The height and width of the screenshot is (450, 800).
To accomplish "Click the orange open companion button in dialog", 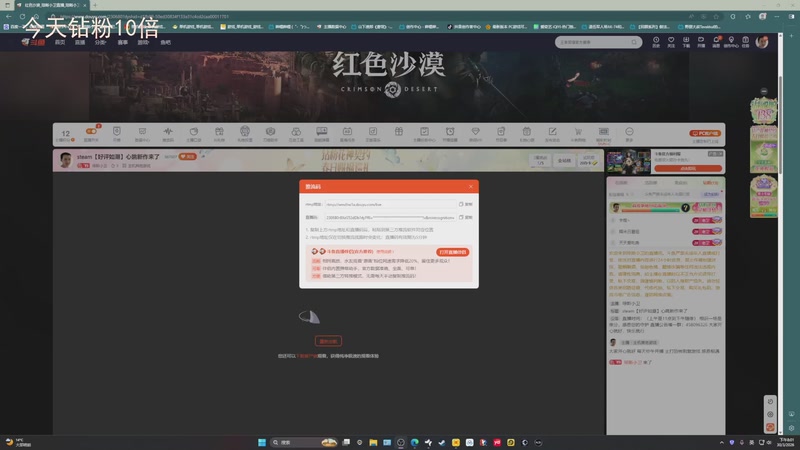I will (453, 252).
